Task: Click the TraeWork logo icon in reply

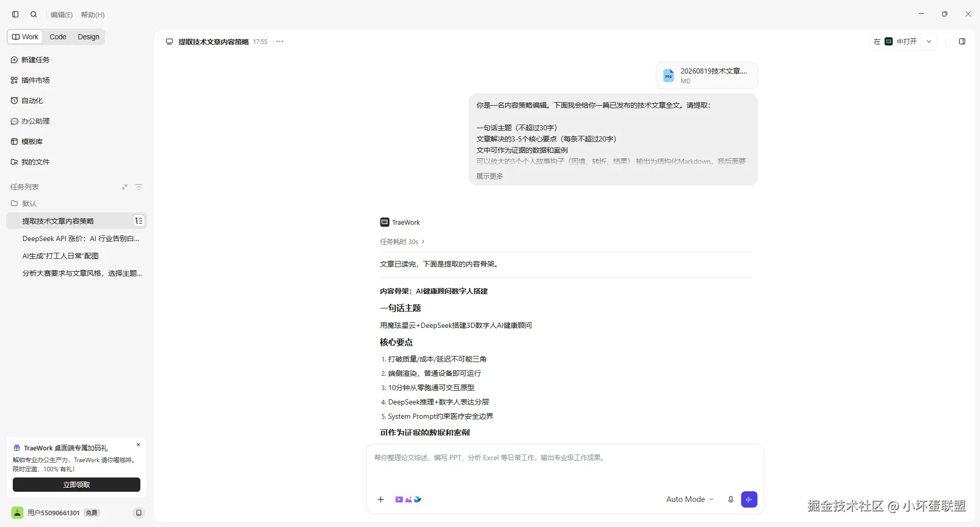Action: pos(385,222)
